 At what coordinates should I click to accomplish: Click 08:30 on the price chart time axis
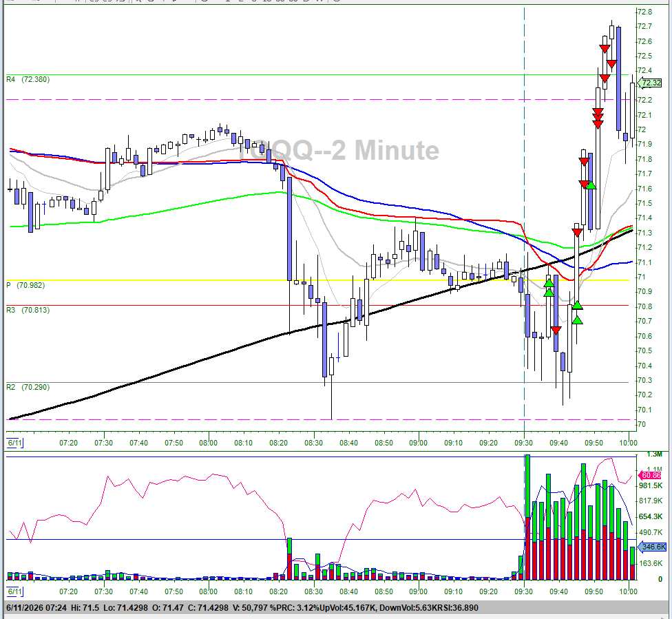click(314, 443)
